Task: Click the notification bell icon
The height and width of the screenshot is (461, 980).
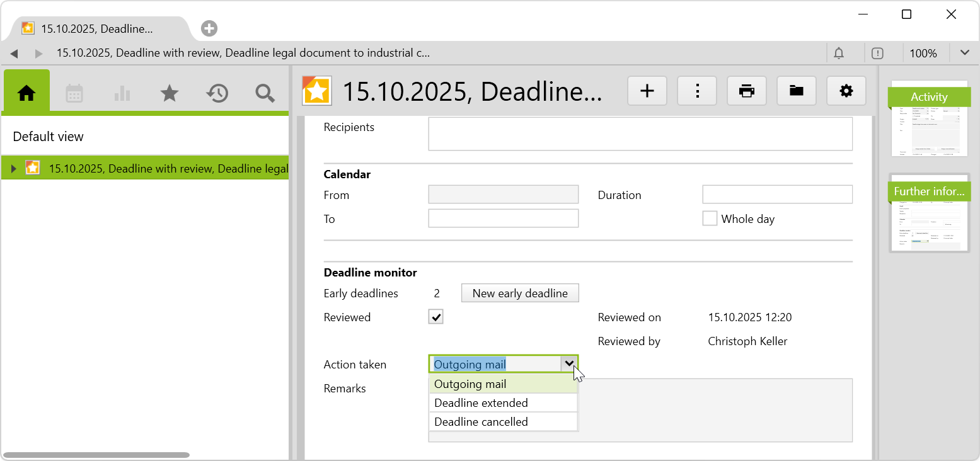Action: click(839, 54)
